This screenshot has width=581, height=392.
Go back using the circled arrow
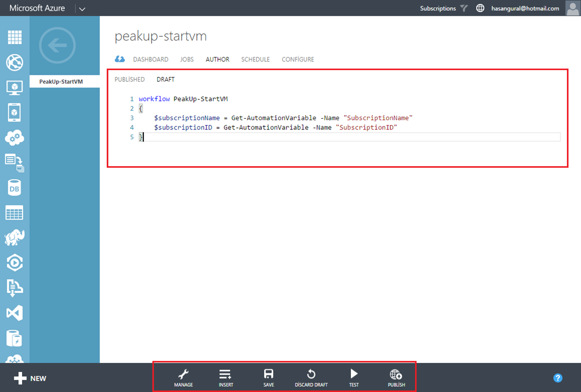57,45
